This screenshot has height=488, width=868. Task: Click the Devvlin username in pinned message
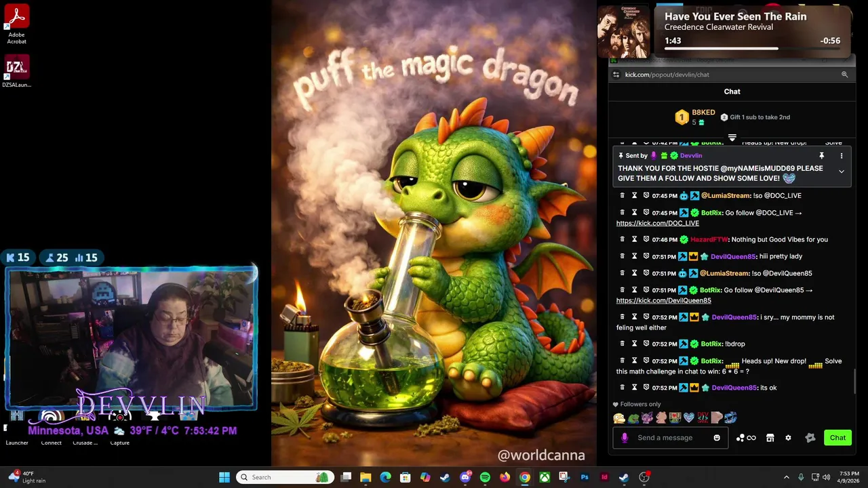[691, 156]
